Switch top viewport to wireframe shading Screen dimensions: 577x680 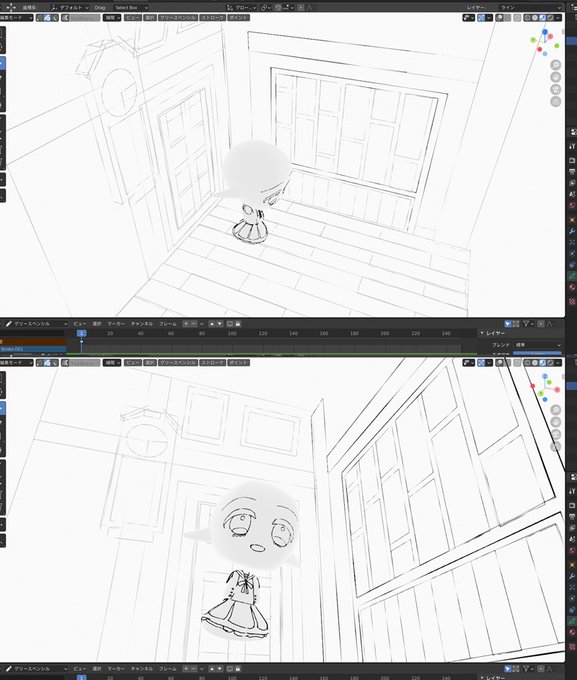tap(527, 18)
